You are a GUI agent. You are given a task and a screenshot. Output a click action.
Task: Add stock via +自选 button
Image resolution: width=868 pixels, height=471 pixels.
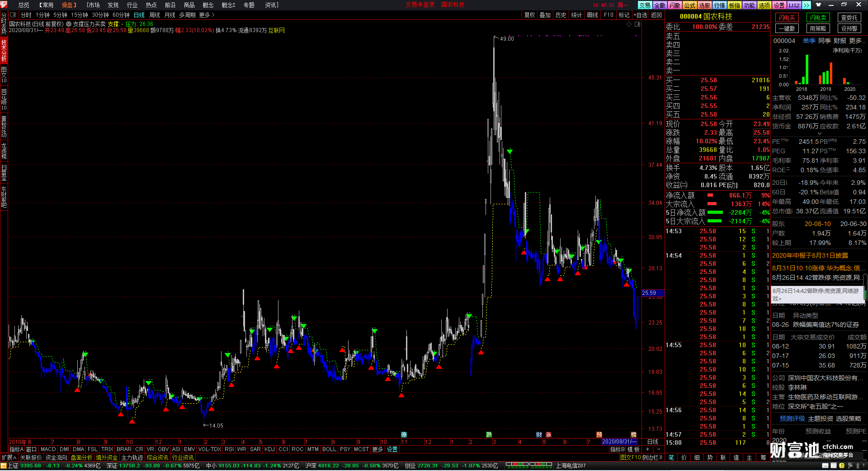pos(640,15)
